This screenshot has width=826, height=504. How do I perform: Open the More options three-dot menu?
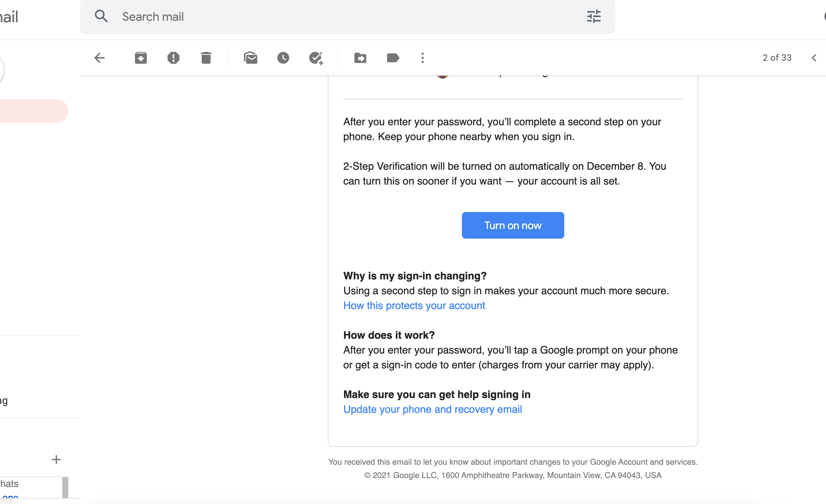(x=423, y=58)
